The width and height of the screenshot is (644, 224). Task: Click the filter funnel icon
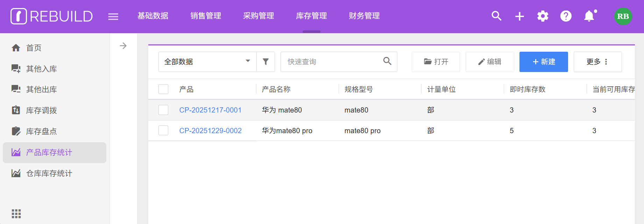(266, 62)
